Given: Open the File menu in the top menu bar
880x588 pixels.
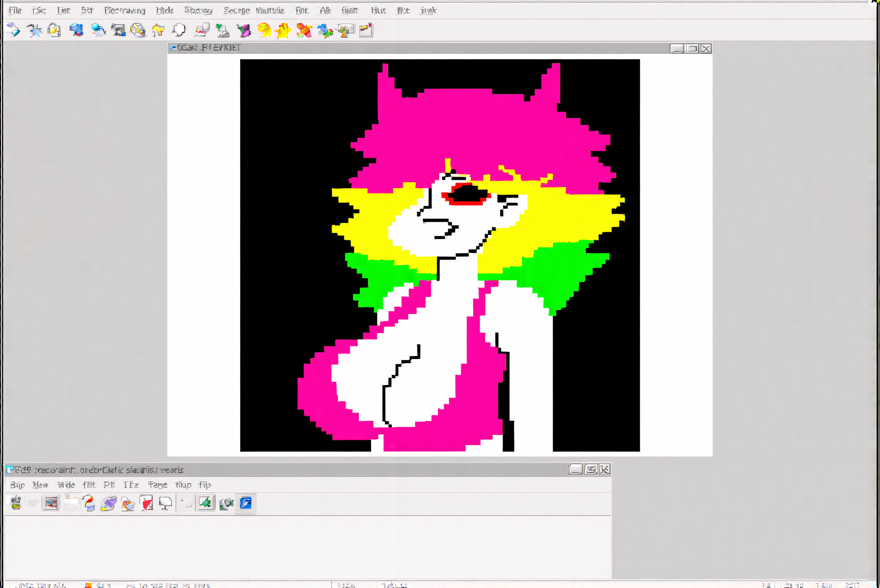Looking at the screenshot, I should [15, 11].
